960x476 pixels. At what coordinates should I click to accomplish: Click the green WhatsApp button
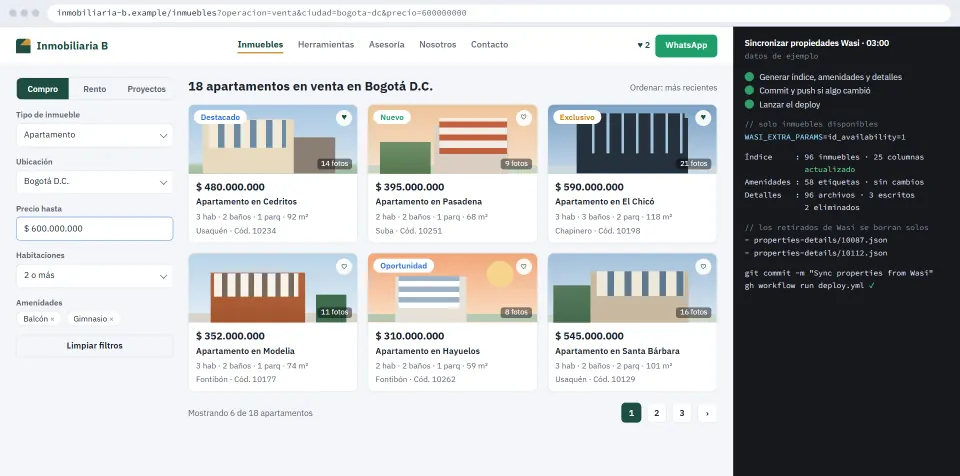click(x=686, y=45)
